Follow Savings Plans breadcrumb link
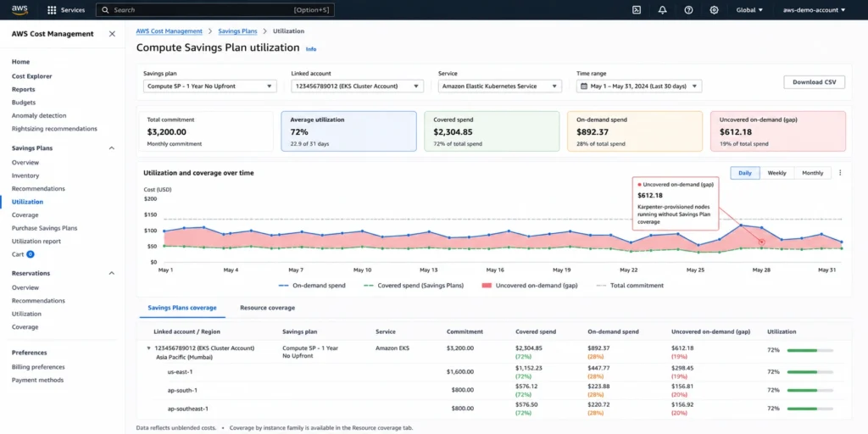 tap(237, 31)
